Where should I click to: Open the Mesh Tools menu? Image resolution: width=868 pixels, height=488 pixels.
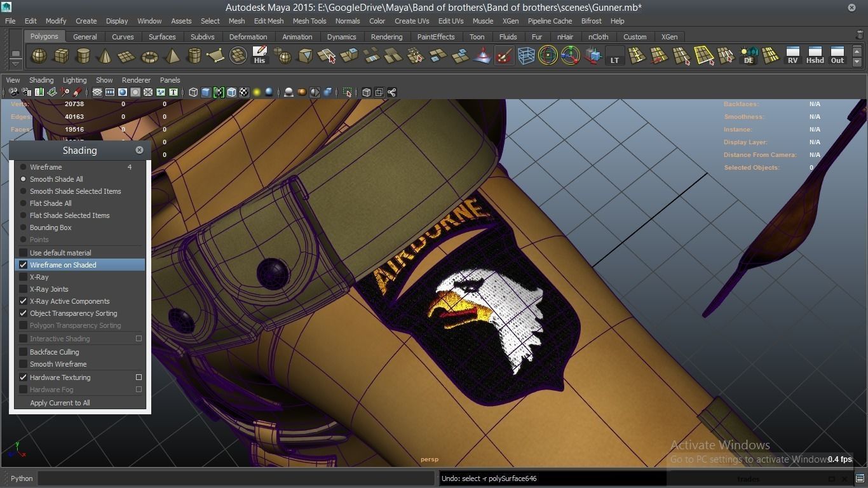coord(309,21)
